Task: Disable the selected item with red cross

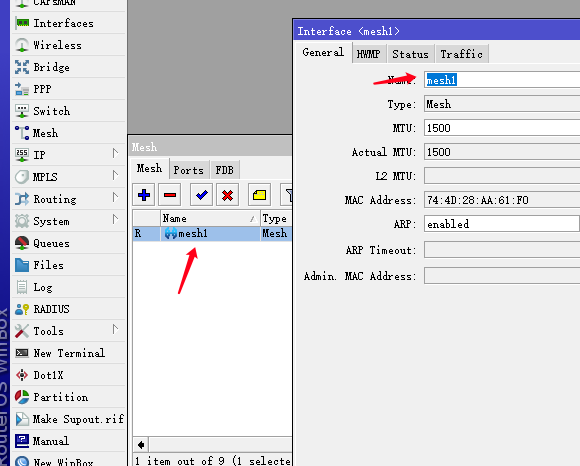Action: pyautogui.click(x=227, y=195)
